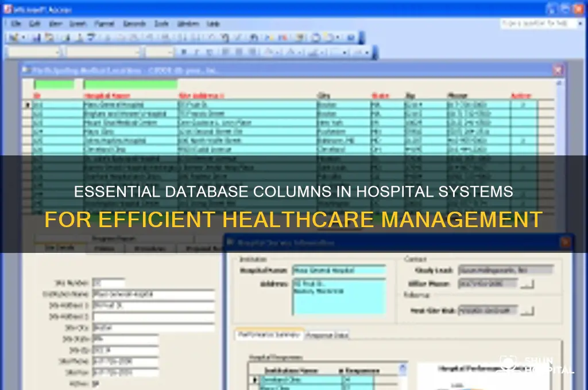Expand the Special Effect dropdown arrow
Viewport: 588px width, 390px height.
[367, 52]
